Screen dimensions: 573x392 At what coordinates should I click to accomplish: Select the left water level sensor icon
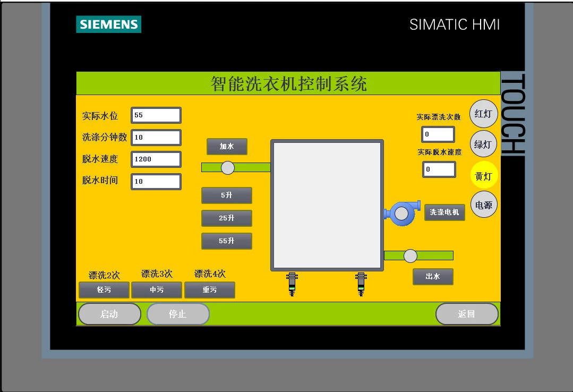click(x=292, y=283)
